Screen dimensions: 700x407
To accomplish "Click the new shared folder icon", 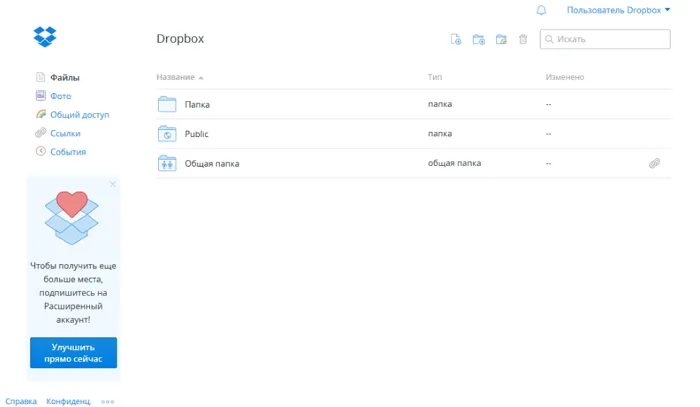I will tap(501, 39).
